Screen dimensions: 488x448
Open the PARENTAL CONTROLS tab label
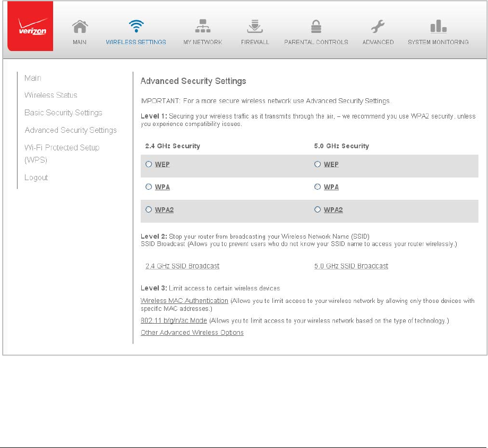[x=316, y=42]
